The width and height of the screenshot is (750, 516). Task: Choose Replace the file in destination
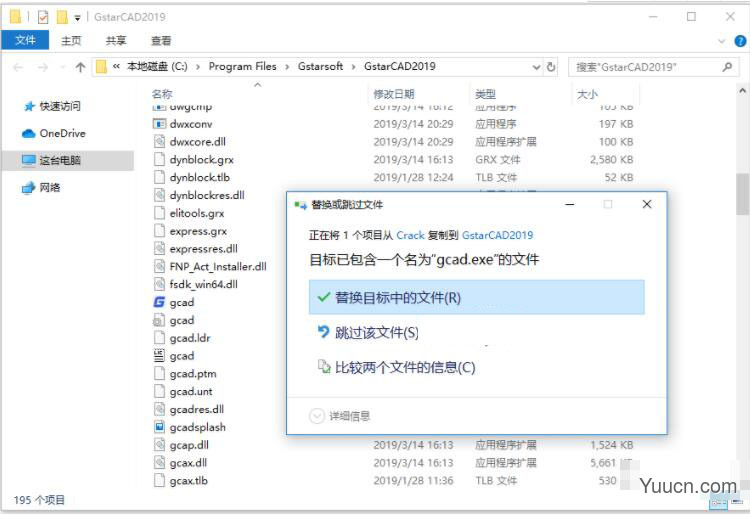(x=476, y=297)
